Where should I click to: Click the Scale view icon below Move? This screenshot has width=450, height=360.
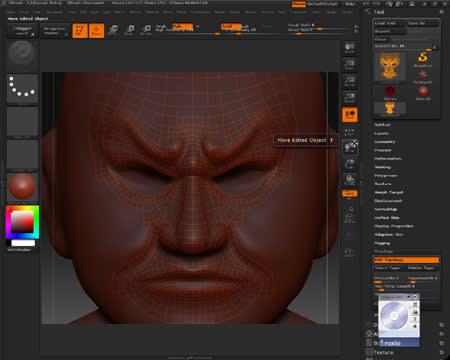pyautogui.click(x=350, y=164)
